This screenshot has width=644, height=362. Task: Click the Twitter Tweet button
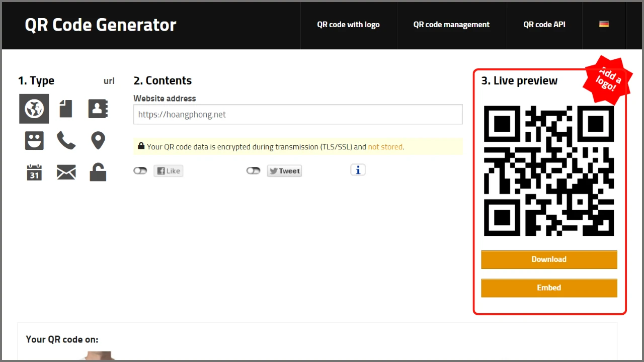(284, 171)
